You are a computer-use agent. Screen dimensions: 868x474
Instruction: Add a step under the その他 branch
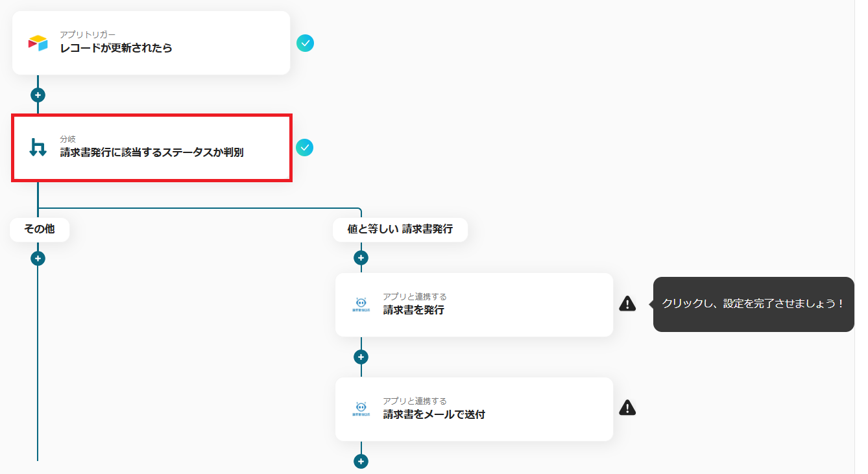(38, 258)
